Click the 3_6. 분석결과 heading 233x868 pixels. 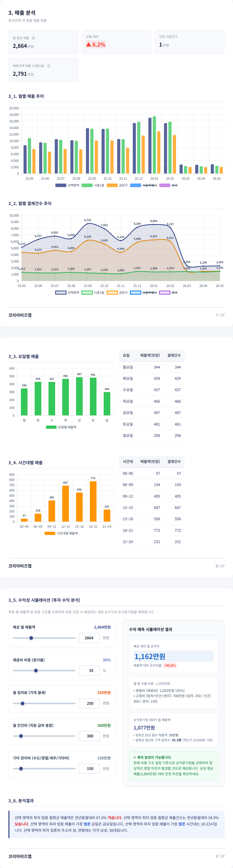(21, 801)
